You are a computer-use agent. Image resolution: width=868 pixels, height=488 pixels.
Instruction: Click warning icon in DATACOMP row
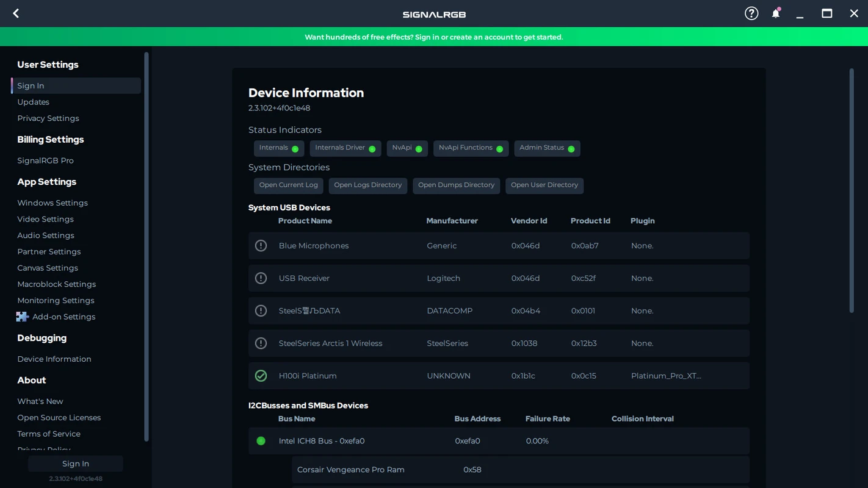261,310
